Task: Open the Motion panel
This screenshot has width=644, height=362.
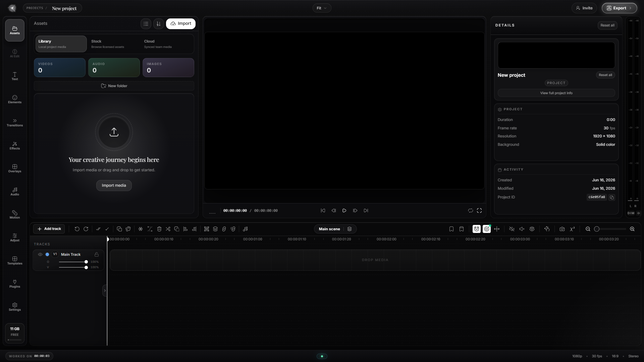Action: pyautogui.click(x=15, y=215)
